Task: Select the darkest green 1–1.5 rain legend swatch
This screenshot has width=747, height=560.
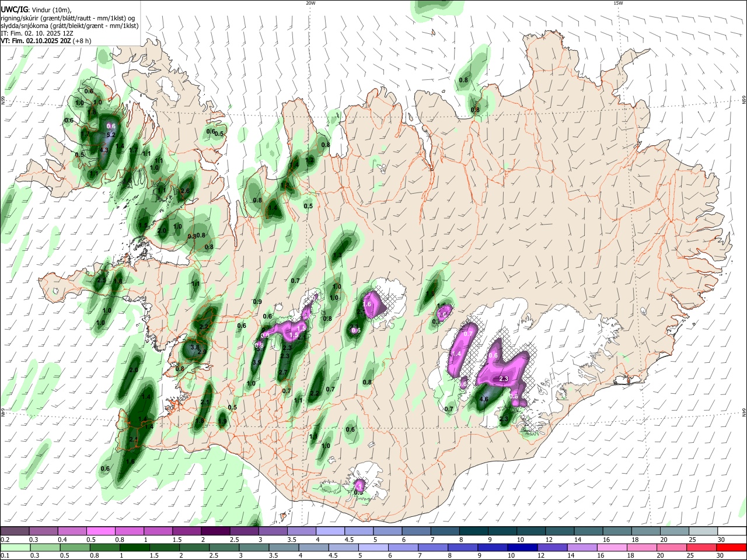Action: (134, 547)
